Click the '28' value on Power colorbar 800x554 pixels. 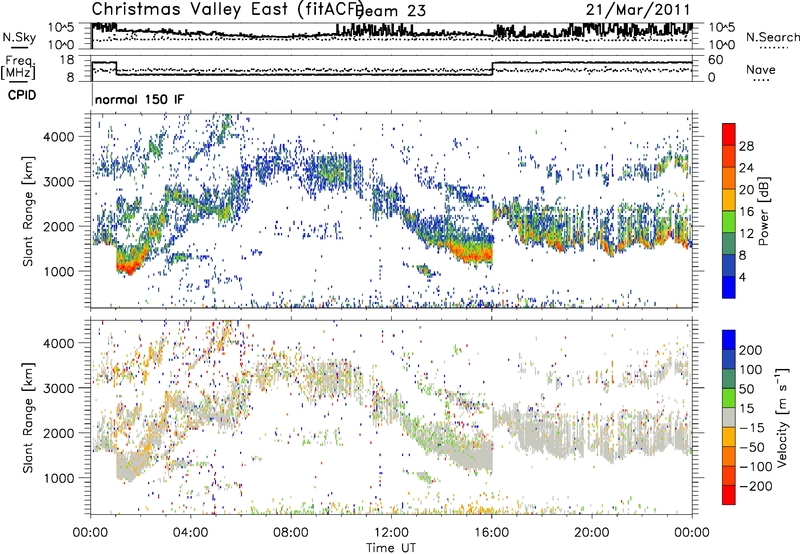coord(746,146)
